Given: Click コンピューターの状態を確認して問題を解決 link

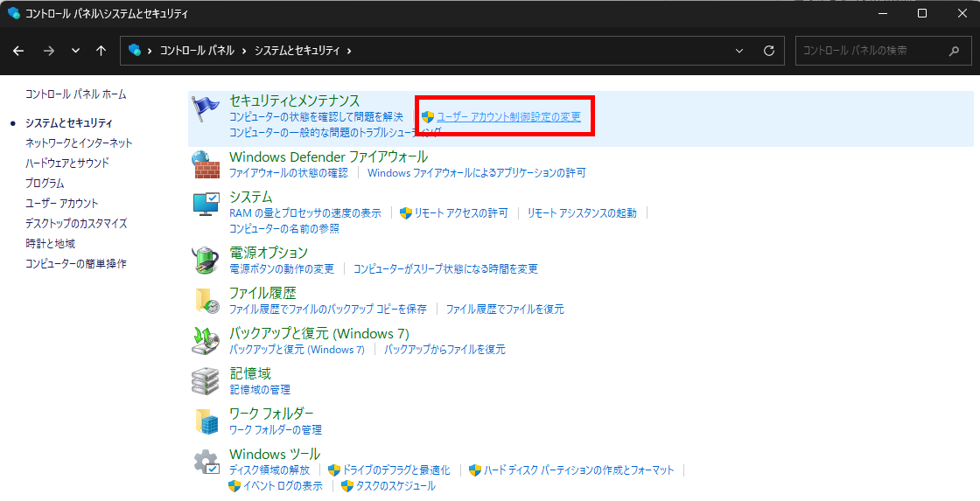Looking at the screenshot, I should coord(316,117).
